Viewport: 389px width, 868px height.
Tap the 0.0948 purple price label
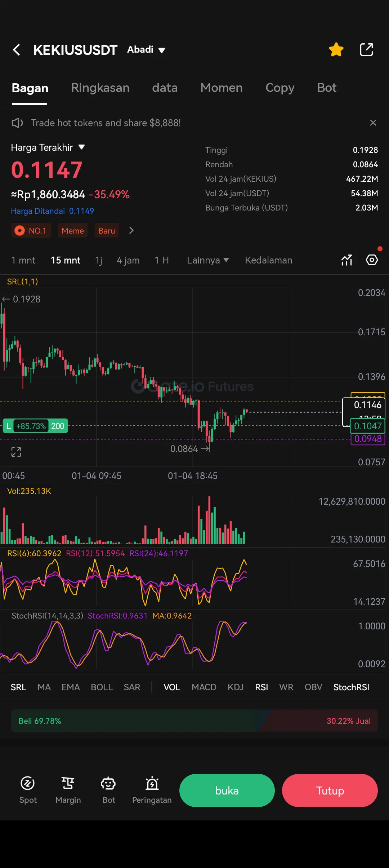[368, 439]
